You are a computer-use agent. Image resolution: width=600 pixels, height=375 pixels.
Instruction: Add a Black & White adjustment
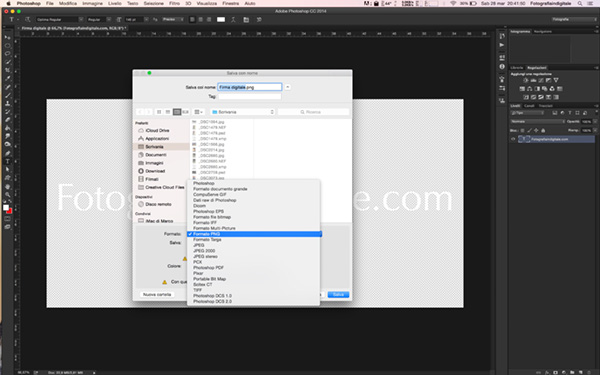click(537, 89)
